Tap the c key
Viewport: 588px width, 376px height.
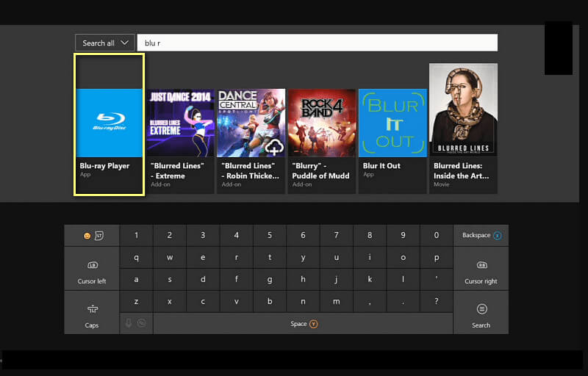pos(203,302)
